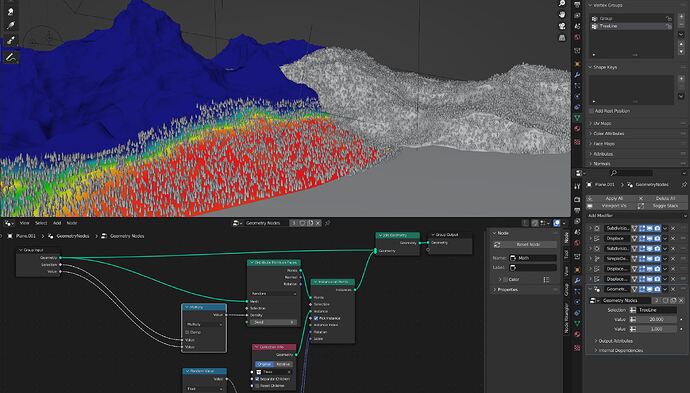The width and height of the screenshot is (690, 393).
Task: Collapse the Geometry Nodes modifier panel
Action: [x=590, y=289]
